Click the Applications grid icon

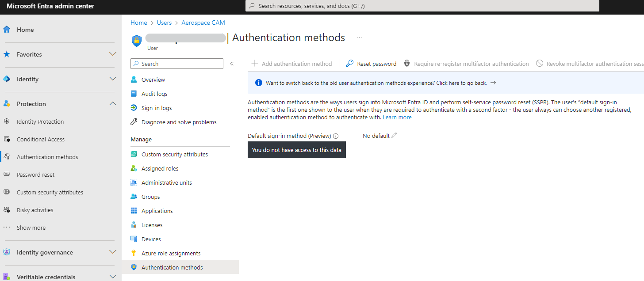134,211
